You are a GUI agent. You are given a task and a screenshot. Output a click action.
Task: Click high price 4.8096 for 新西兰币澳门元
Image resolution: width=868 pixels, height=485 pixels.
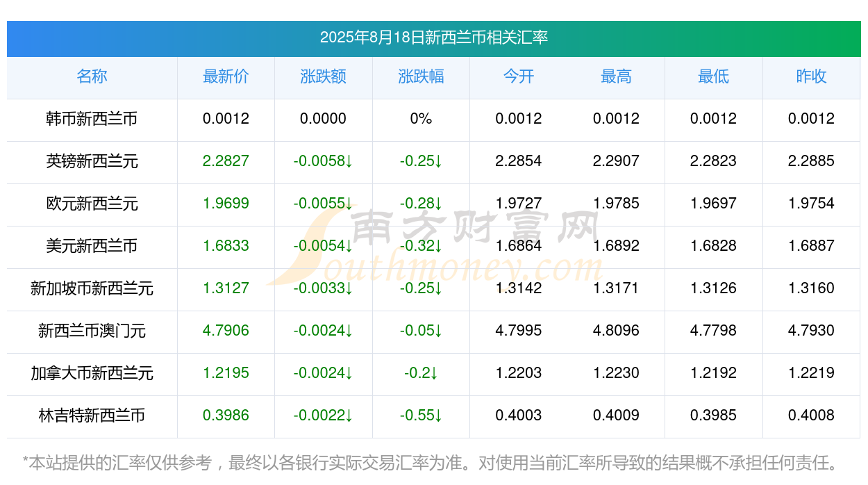pyautogui.click(x=616, y=331)
